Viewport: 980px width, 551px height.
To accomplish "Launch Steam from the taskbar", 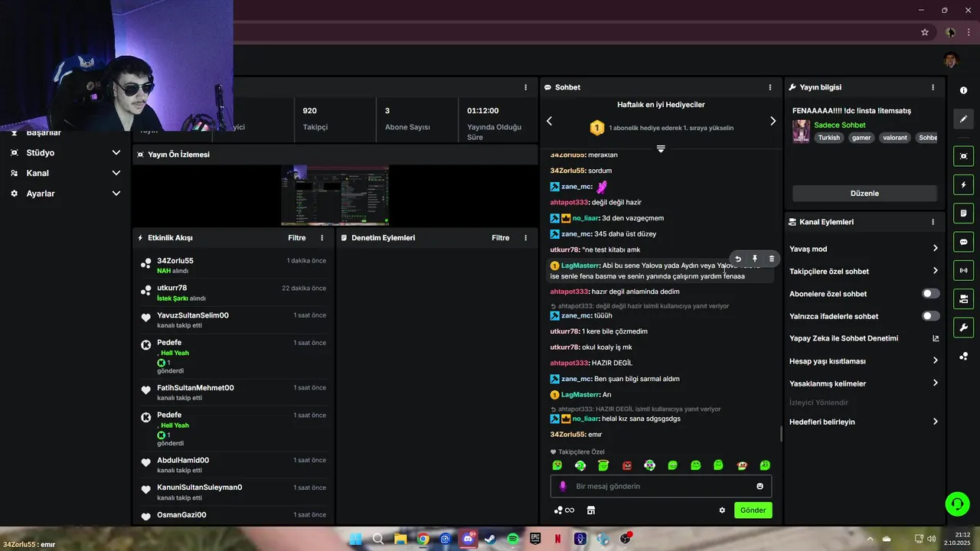I will coord(490,539).
